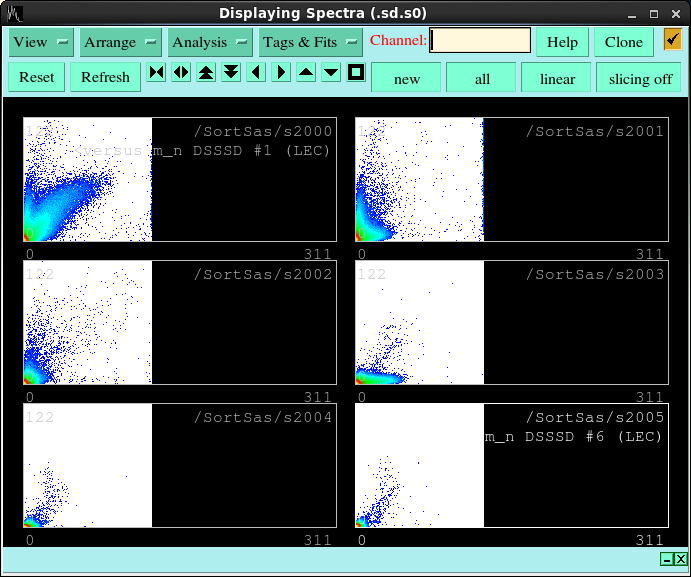Viewport: 691px width, 577px height.
Task: Open the View menu
Action: point(41,42)
